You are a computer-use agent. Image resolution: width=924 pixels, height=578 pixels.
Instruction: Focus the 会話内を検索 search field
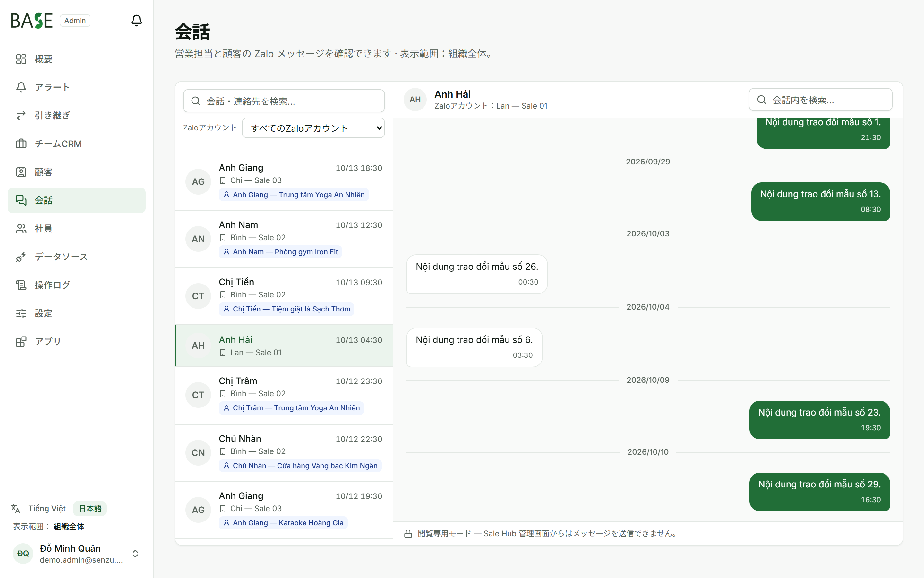point(820,100)
